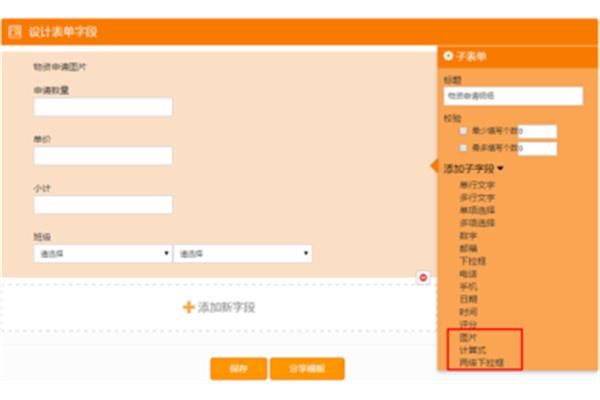Screen dimensions: 600x400
Task: Click the 添加新字段 link
Action: click(x=226, y=307)
